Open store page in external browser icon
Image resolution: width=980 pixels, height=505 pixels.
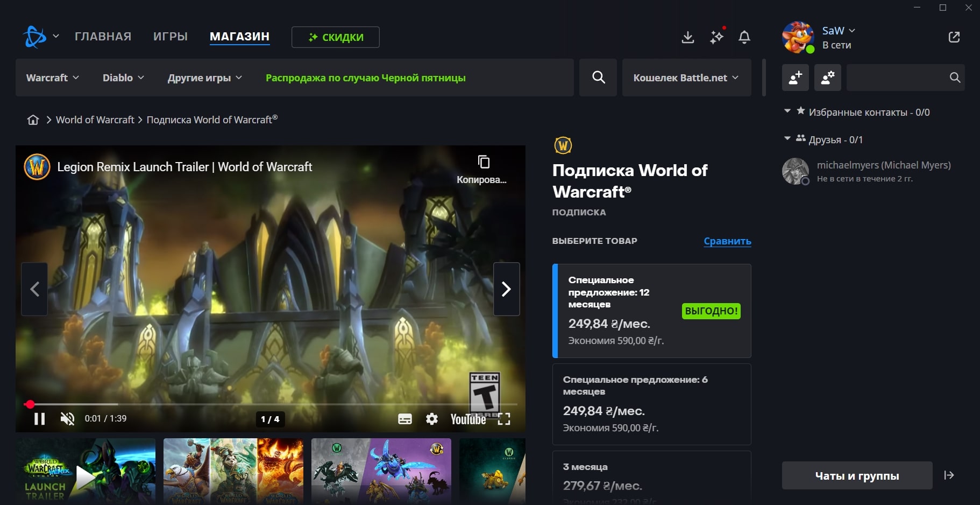(x=954, y=37)
